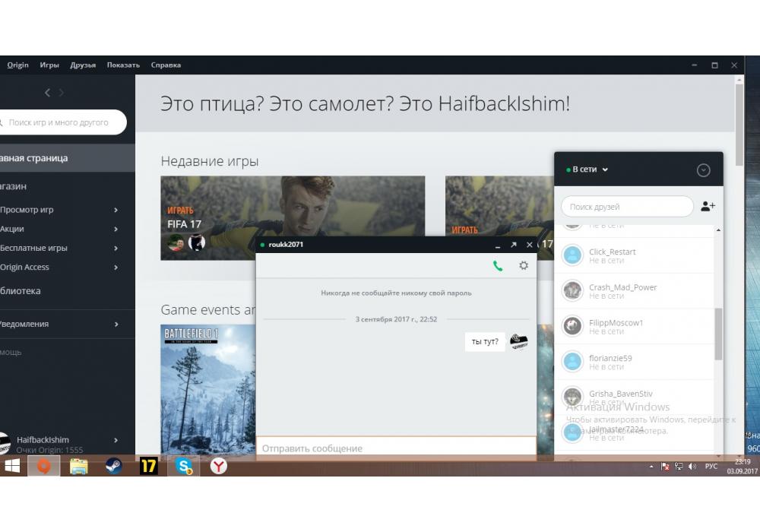Screen dimensions: 760x532
Task: Open the Показать menu
Action: (123, 65)
